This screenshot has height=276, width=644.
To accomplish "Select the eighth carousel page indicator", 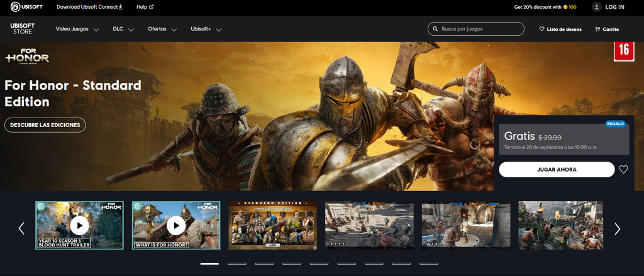I will pyautogui.click(x=401, y=263).
